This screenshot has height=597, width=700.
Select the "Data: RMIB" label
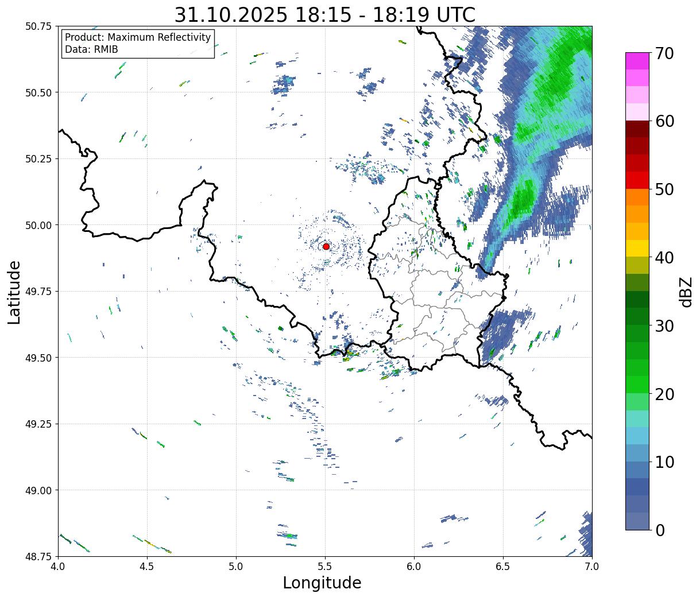point(91,50)
